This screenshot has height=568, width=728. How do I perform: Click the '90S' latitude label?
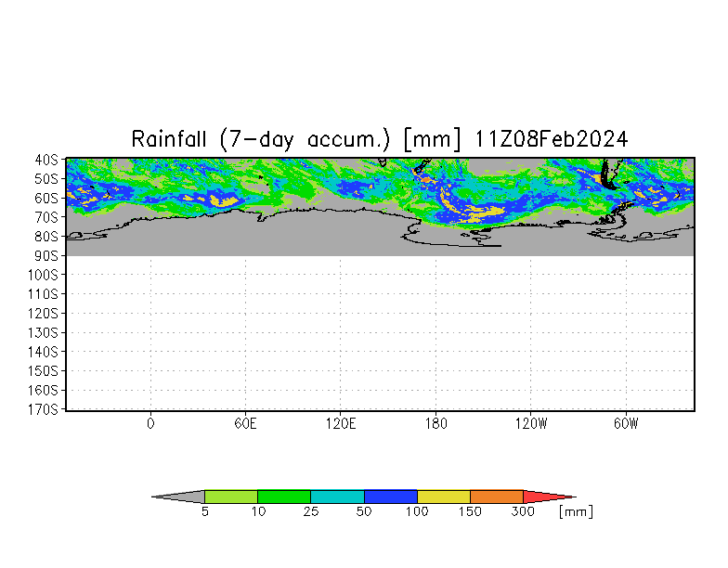(46, 256)
